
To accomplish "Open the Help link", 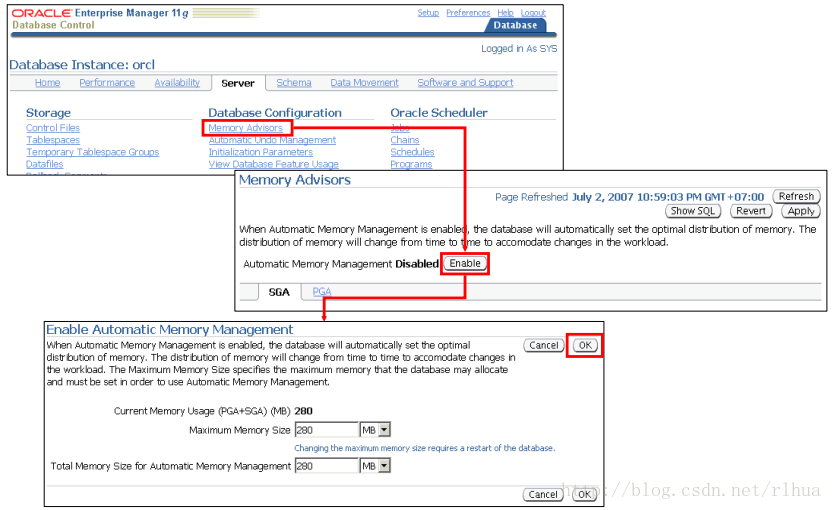I will (505, 13).
